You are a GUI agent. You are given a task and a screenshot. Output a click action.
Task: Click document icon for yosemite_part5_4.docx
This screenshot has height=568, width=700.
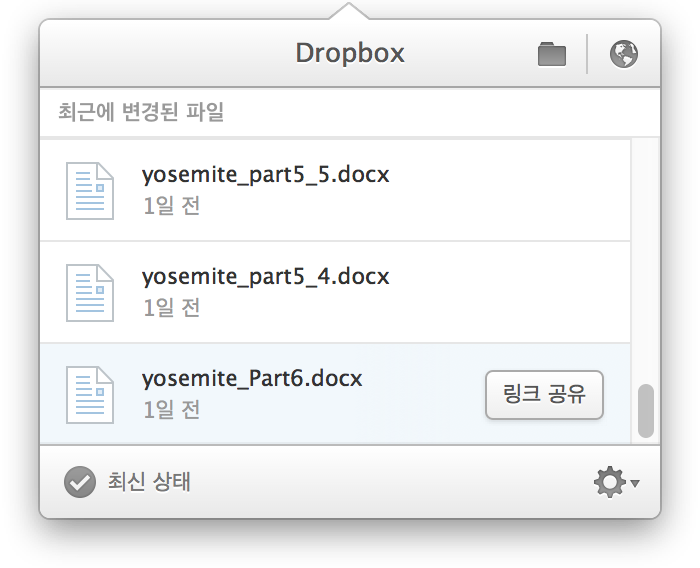click(90, 292)
